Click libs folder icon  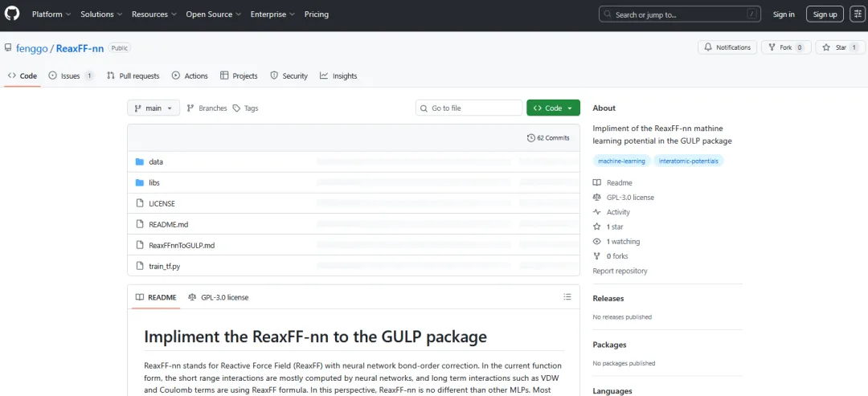[x=140, y=182]
